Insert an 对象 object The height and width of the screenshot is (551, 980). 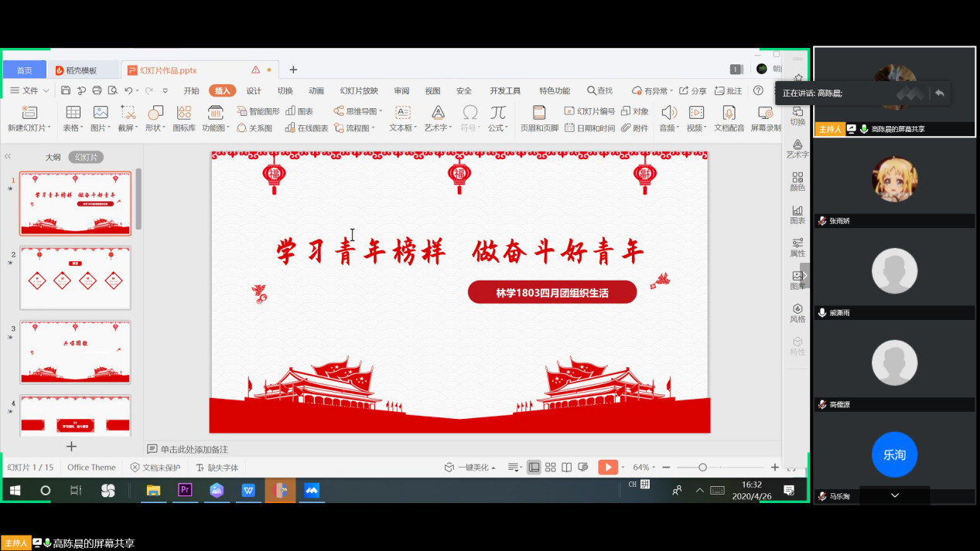click(x=635, y=111)
